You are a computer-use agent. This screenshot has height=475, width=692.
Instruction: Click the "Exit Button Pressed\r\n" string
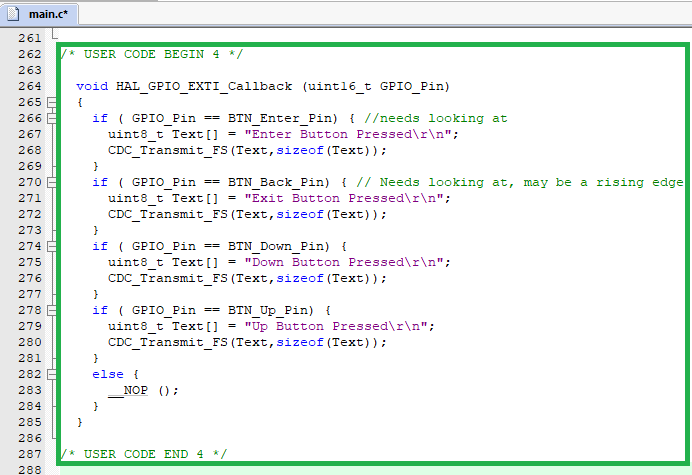[344, 198]
